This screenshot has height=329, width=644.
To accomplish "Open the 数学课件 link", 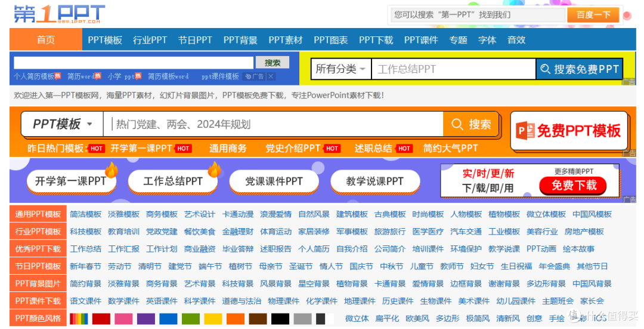I will click(x=123, y=300).
